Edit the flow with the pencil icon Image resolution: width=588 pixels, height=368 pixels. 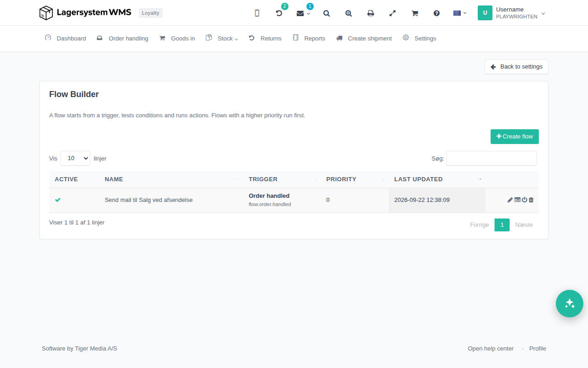(510, 200)
